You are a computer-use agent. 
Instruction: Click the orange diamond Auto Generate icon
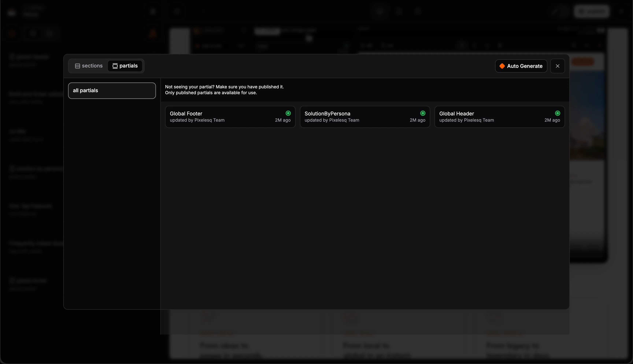[x=502, y=66]
